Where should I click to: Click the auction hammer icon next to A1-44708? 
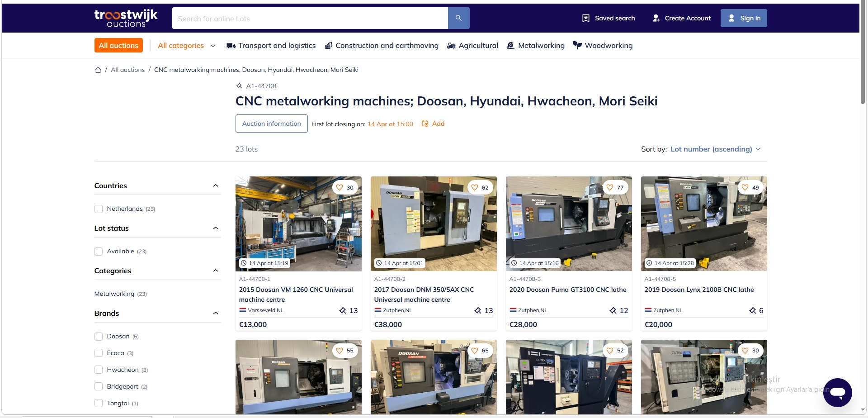click(239, 85)
